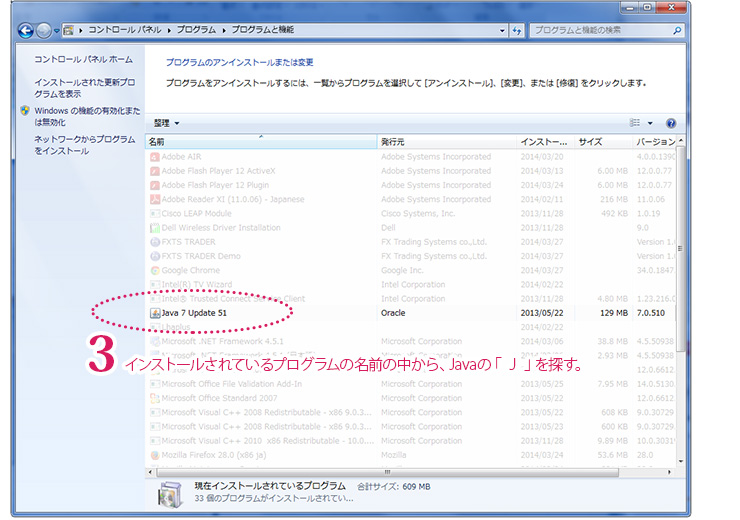Click the Control Panel icon in address bar

(x=68, y=30)
